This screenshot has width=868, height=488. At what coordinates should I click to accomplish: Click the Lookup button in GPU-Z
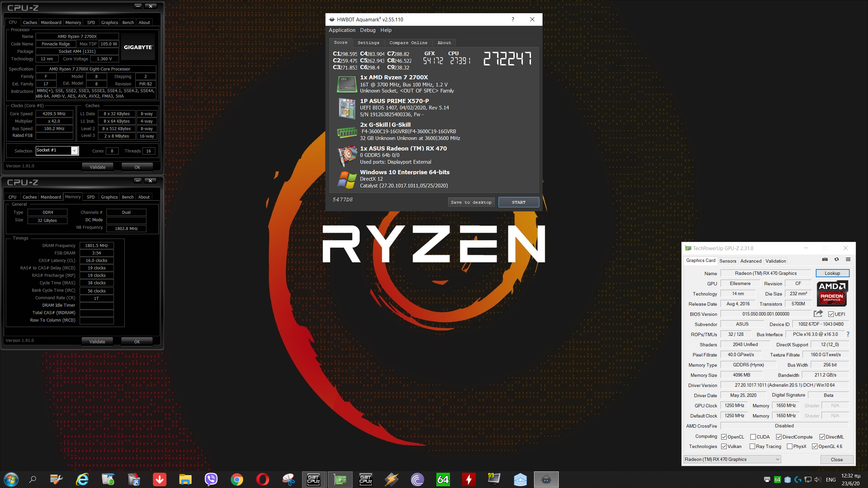pyautogui.click(x=832, y=273)
